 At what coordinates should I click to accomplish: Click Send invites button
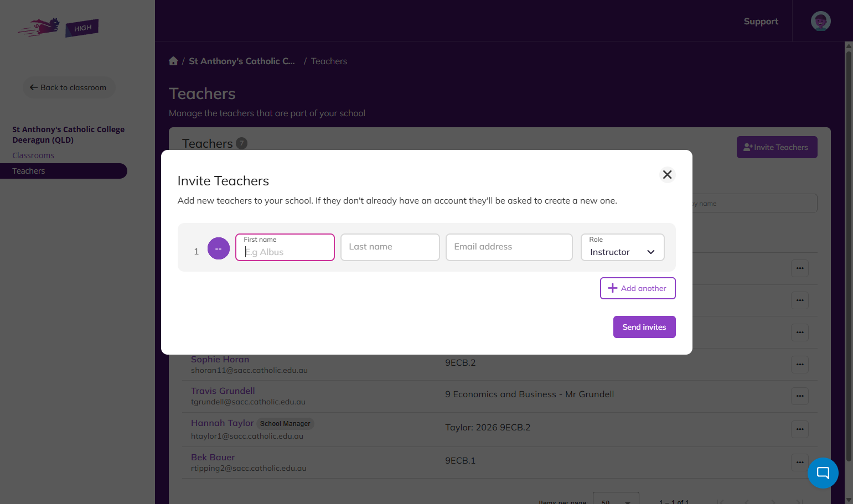click(x=644, y=327)
